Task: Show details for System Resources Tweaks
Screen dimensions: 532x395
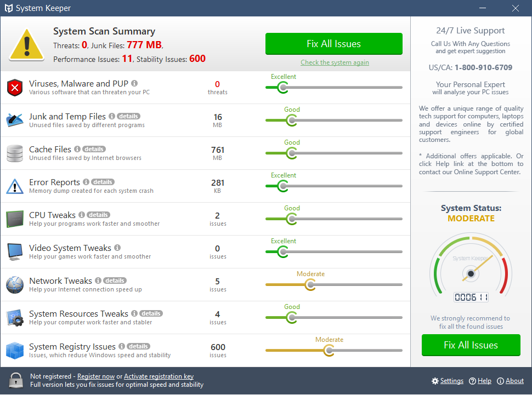Action: (151, 313)
